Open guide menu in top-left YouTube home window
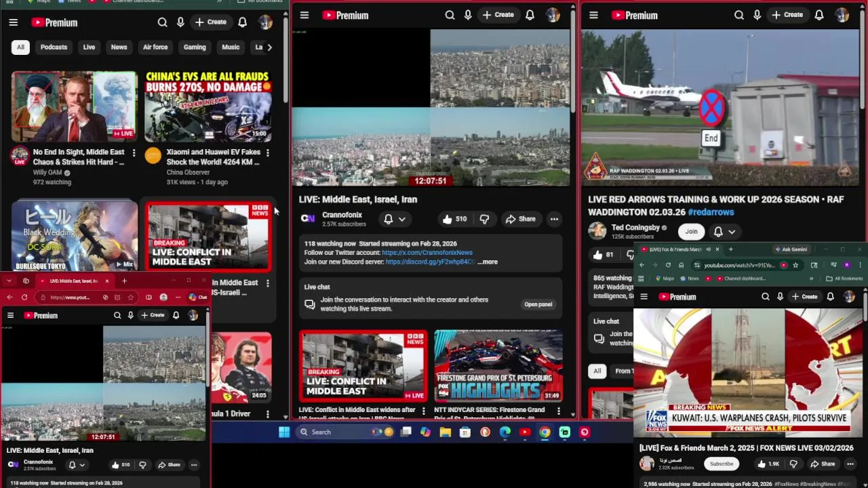This screenshot has width=868, height=488. 13,22
